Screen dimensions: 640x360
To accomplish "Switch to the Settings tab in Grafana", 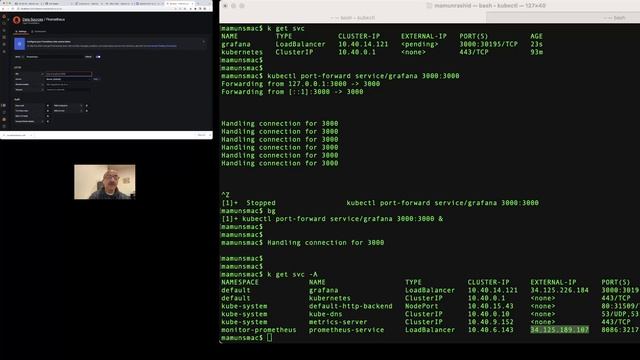I will [x=21, y=31].
